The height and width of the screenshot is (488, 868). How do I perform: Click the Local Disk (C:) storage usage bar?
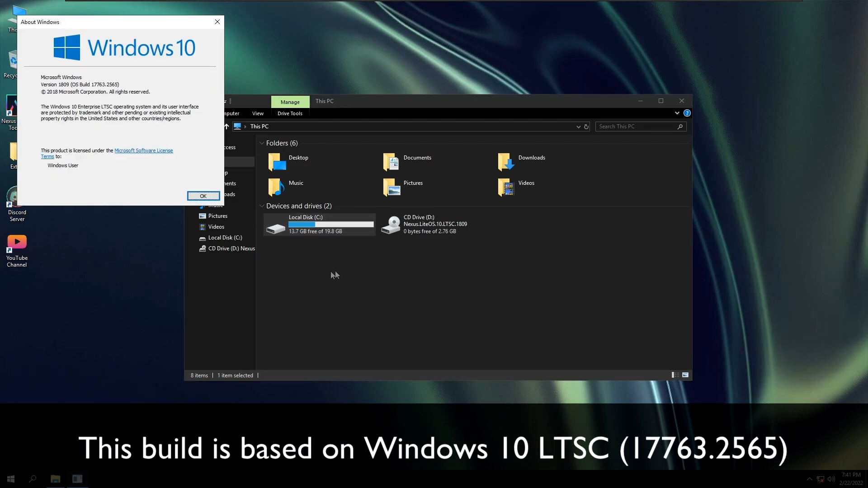pyautogui.click(x=331, y=224)
